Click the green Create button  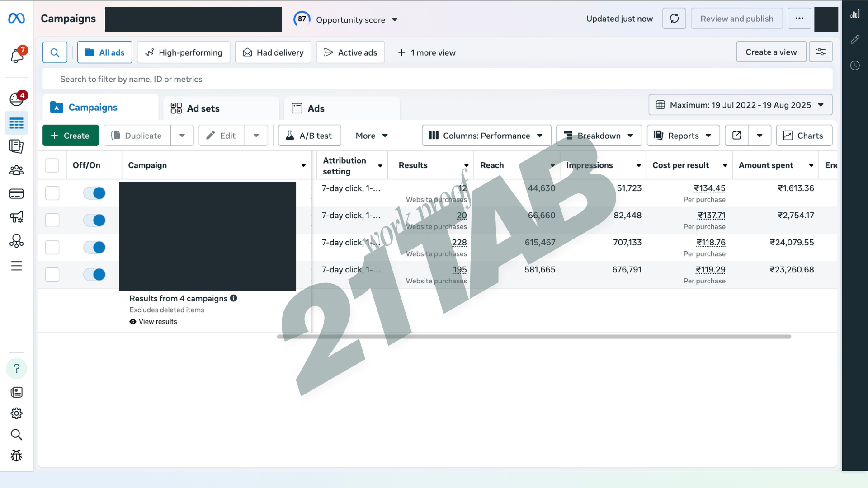(71, 136)
